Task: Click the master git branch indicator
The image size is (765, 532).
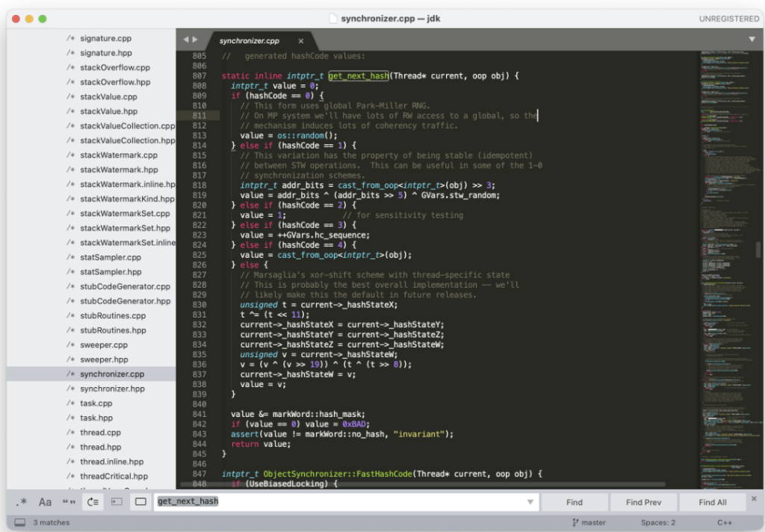Action: click(589, 522)
